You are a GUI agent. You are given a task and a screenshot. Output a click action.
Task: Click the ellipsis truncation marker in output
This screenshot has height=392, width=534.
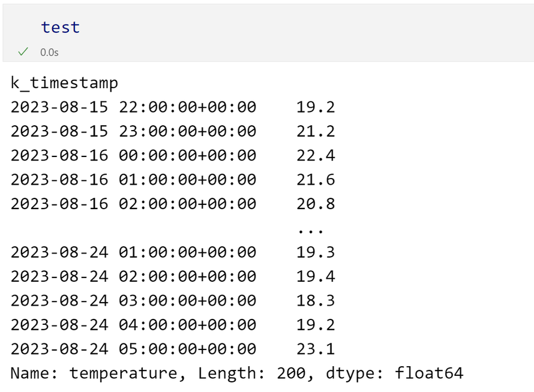click(310, 230)
